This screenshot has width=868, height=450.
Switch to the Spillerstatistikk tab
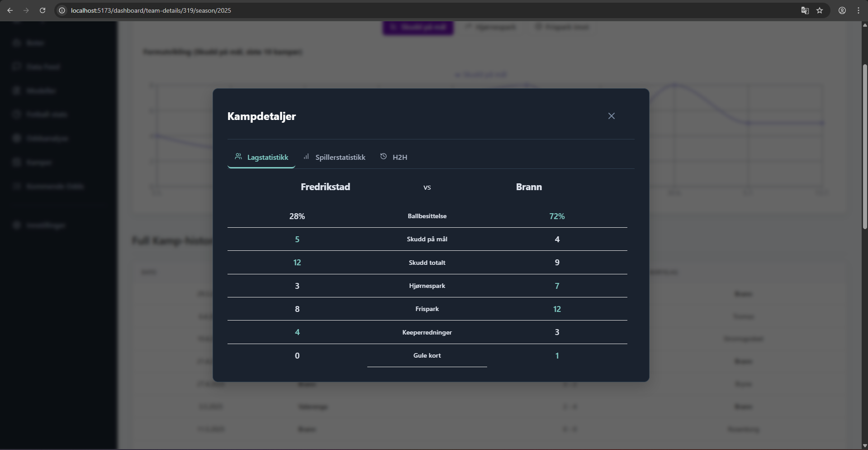334,157
